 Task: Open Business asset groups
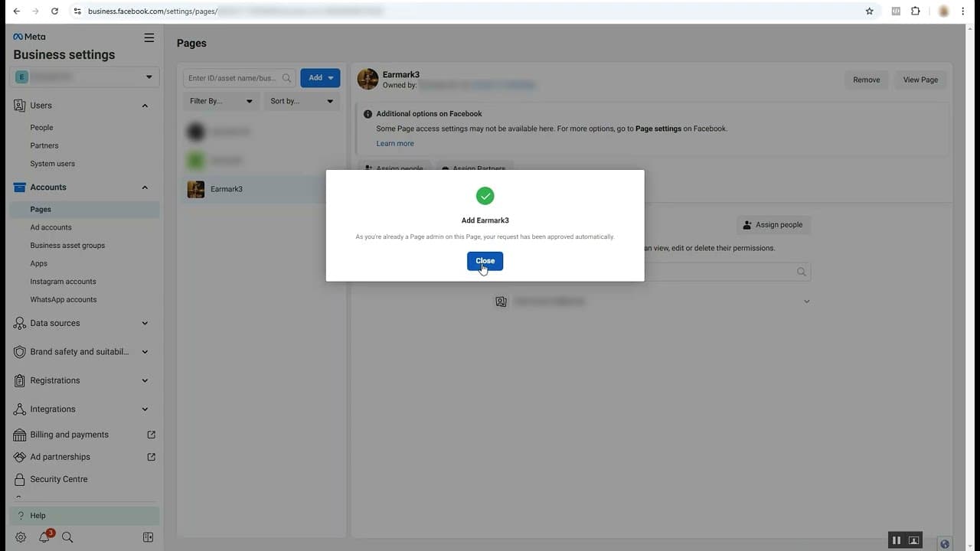67,246
